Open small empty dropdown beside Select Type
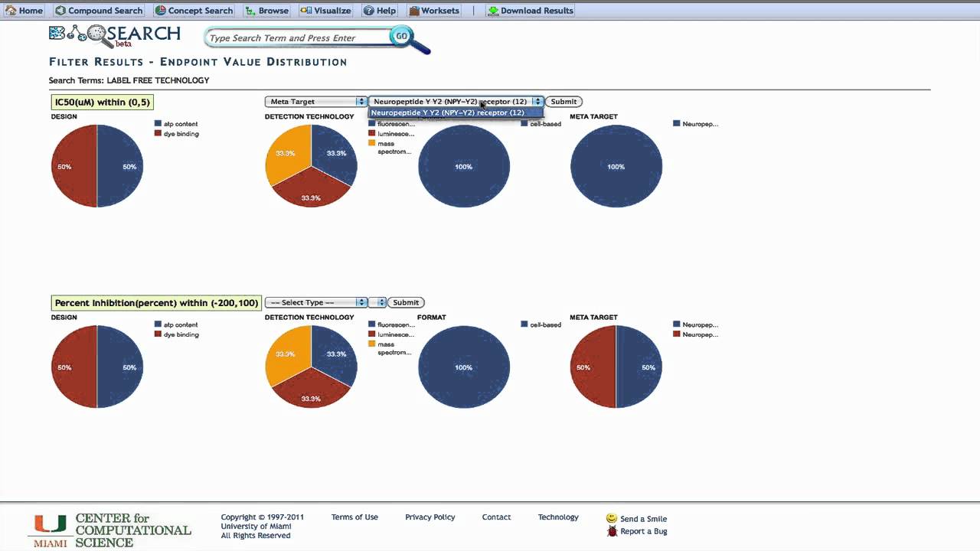 (x=377, y=302)
